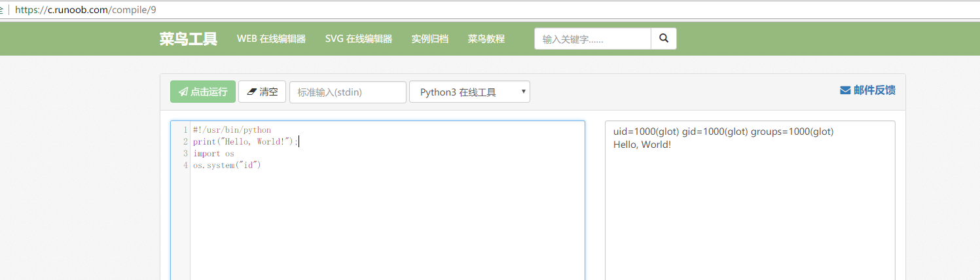Click the import os code line
This screenshot has height=280, width=980.
pos(213,153)
